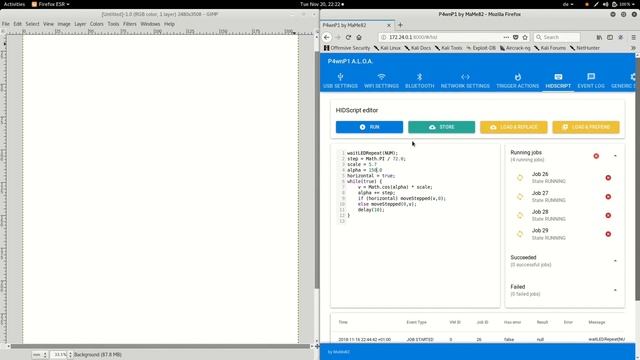Switch to the Trigger Actions tab

coord(517,81)
